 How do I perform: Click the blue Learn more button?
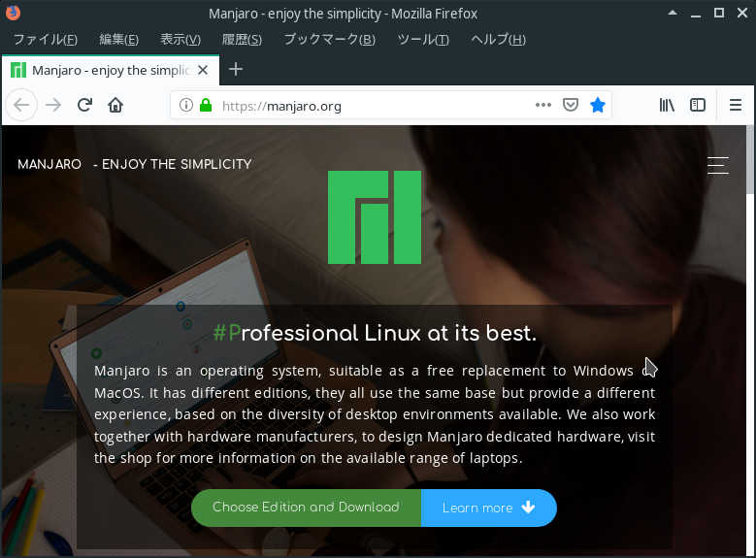(x=488, y=508)
